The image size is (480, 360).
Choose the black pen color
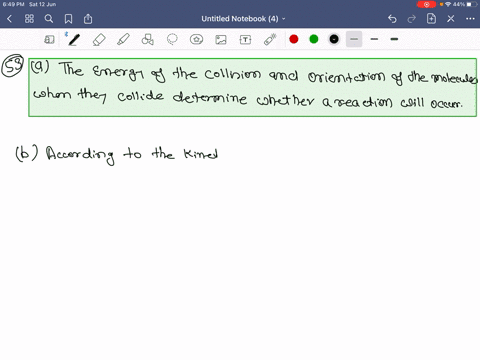click(334, 39)
